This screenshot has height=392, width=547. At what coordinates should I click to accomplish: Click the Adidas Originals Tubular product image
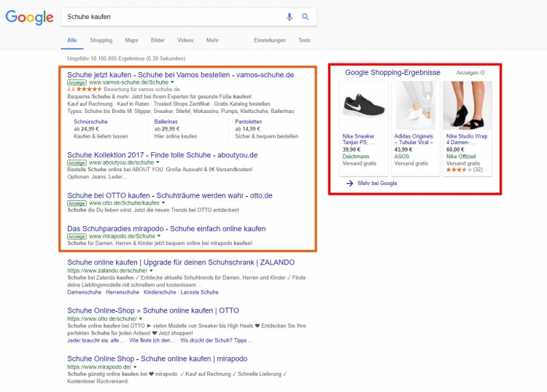click(415, 106)
